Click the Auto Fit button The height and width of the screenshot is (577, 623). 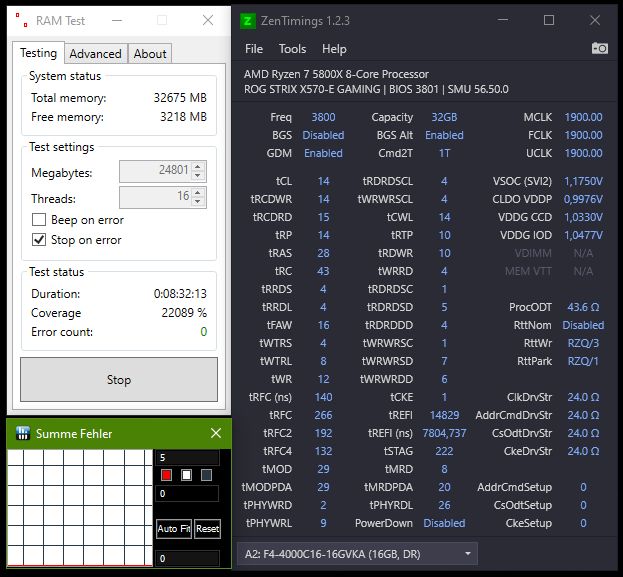pyautogui.click(x=174, y=529)
